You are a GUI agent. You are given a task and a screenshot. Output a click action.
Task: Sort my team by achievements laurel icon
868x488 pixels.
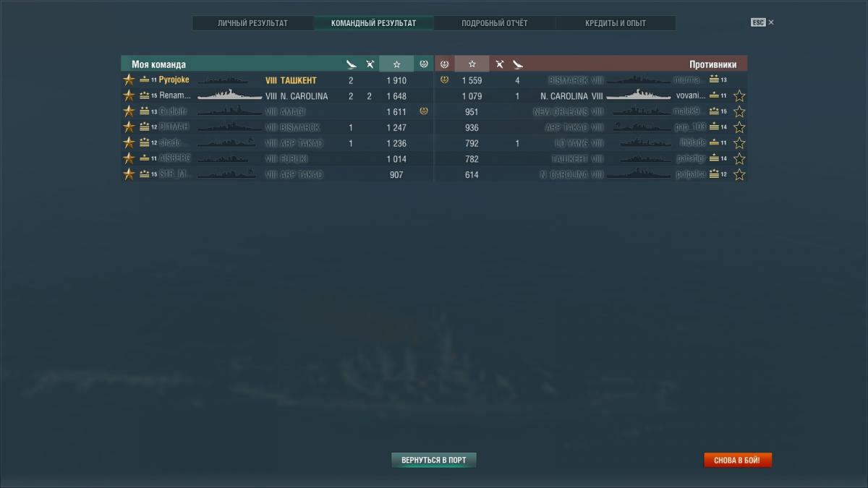click(x=424, y=64)
